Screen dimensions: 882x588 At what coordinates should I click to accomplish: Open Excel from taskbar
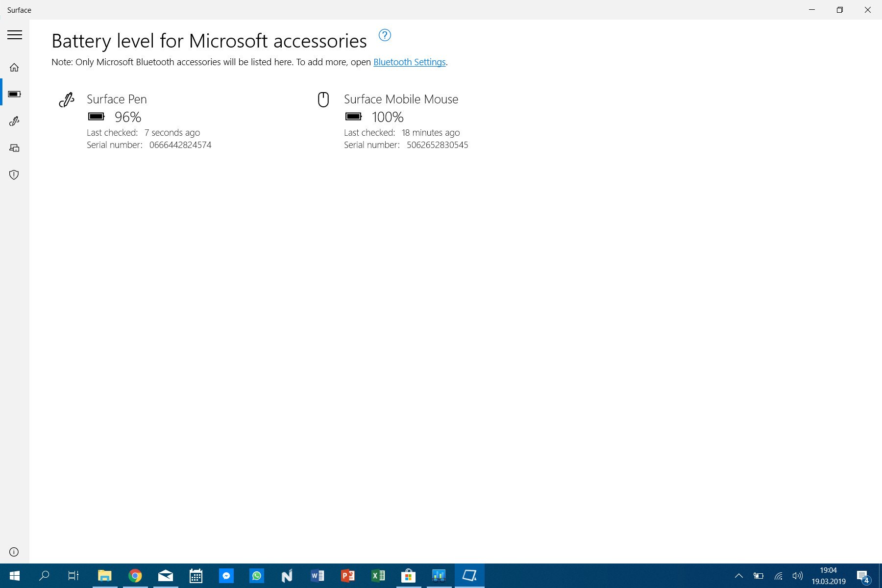(378, 576)
